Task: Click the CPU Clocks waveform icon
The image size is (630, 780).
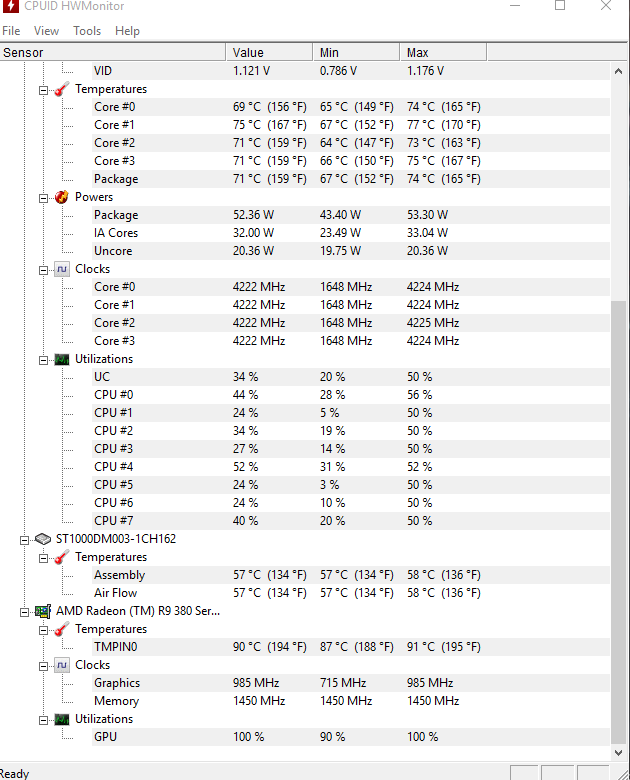Action: (x=62, y=270)
